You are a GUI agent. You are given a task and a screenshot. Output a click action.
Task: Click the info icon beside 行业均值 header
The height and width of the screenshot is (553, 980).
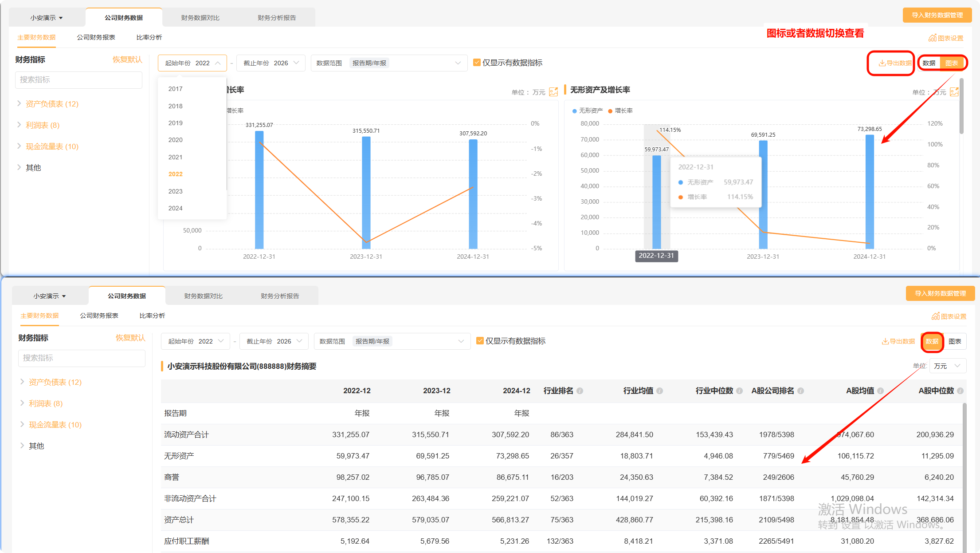click(x=659, y=391)
